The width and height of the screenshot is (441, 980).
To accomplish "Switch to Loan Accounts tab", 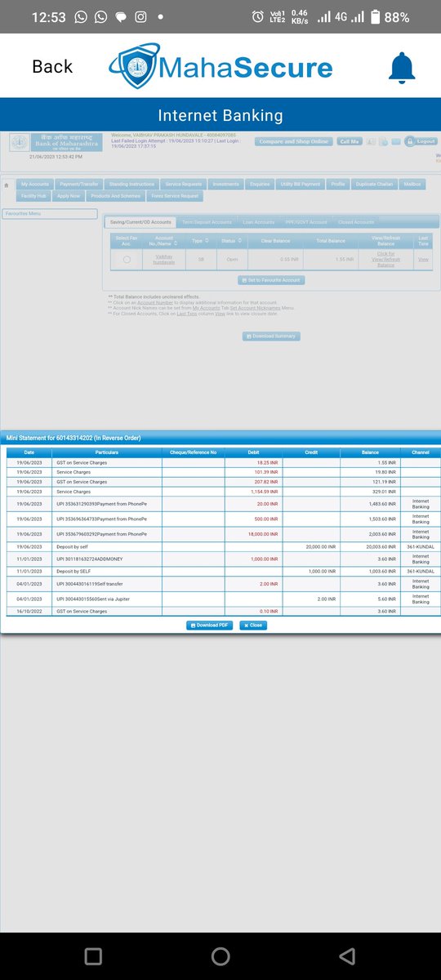I will [258, 222].
